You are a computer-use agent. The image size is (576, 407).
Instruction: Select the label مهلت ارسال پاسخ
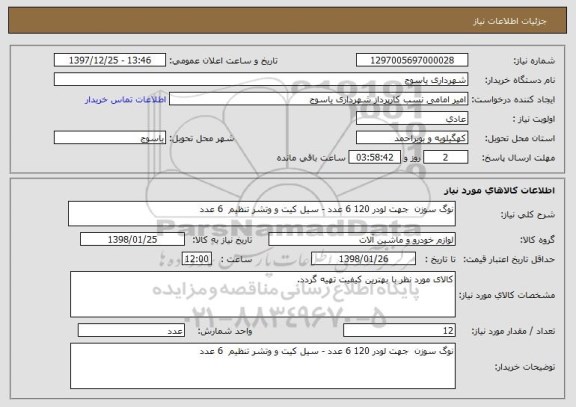coord(518,158)
